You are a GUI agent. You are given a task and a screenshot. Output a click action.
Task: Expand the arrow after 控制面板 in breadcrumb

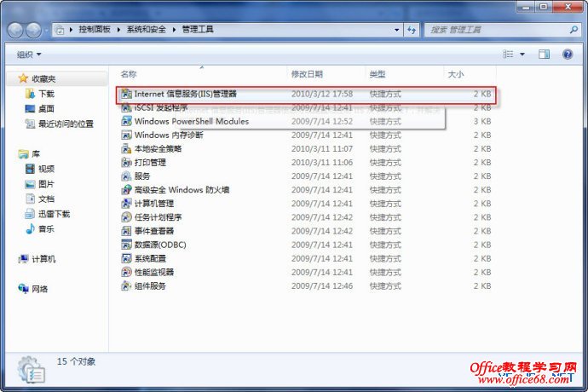click(118, 30)
